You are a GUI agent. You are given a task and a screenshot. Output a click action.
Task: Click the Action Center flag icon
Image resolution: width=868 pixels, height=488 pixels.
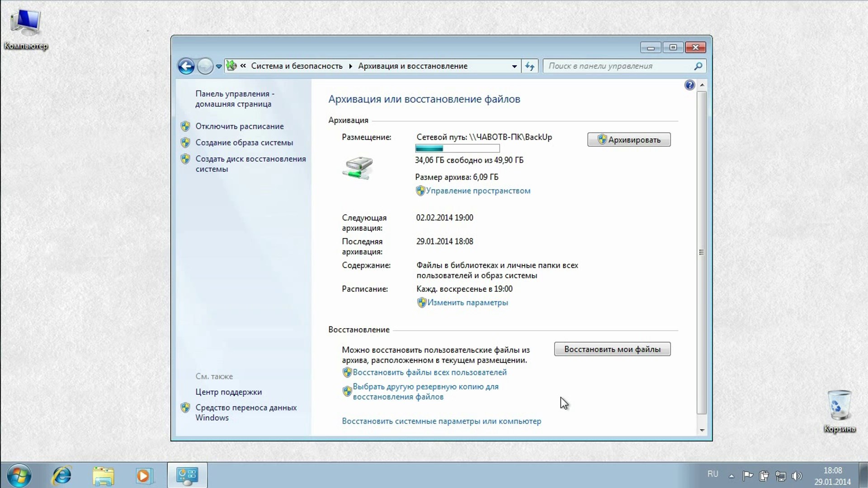[748, 475]
